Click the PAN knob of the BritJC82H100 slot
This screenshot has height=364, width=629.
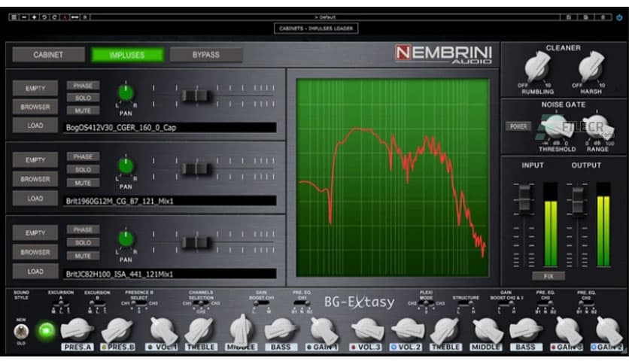(x=126, y=239)
